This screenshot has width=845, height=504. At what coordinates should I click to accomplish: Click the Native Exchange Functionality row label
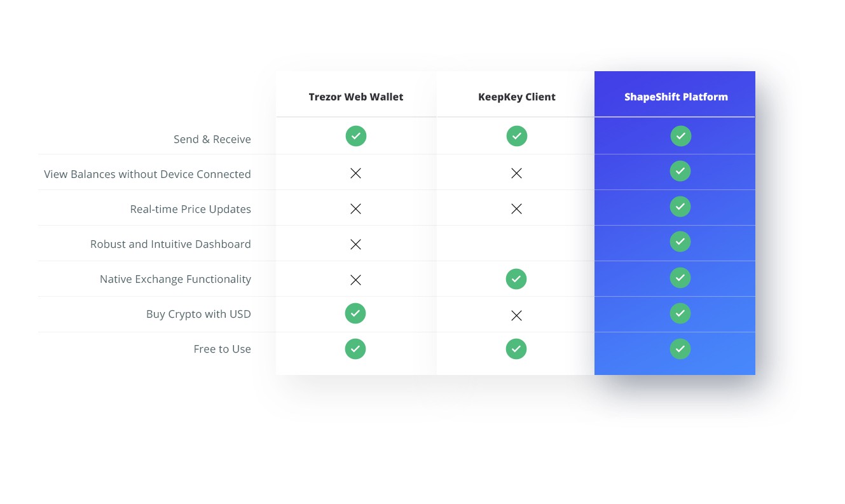click(x=175, y=279)
